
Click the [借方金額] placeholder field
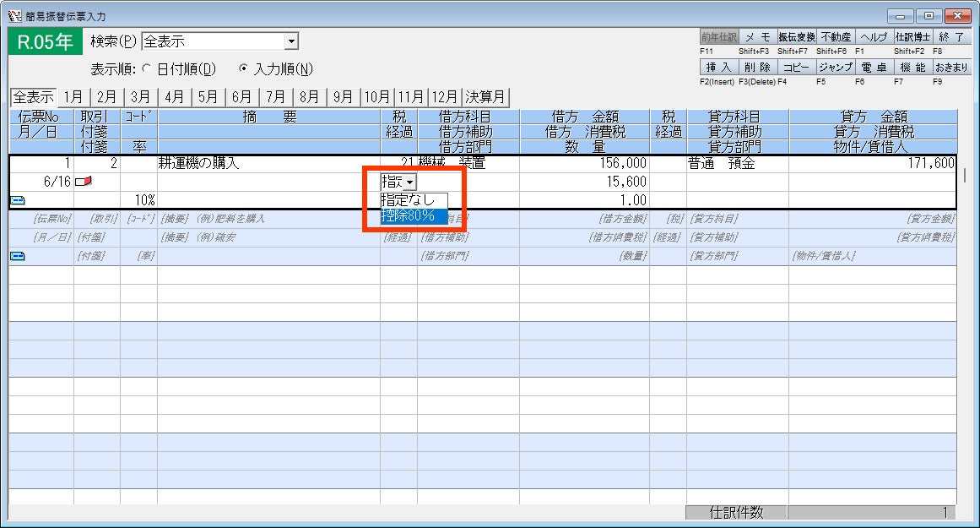point(584,219)
